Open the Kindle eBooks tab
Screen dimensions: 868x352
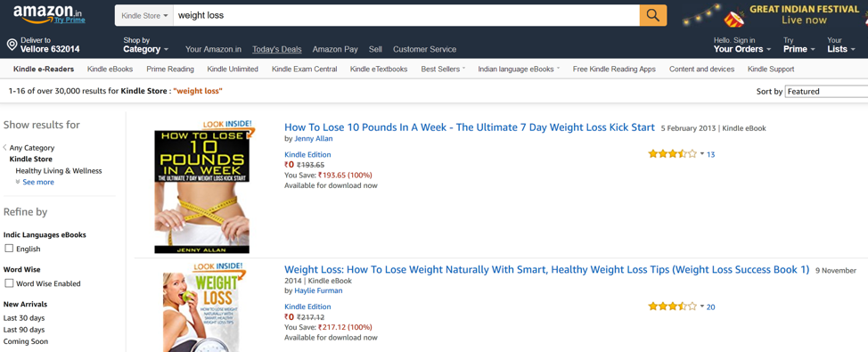point(110,70)
